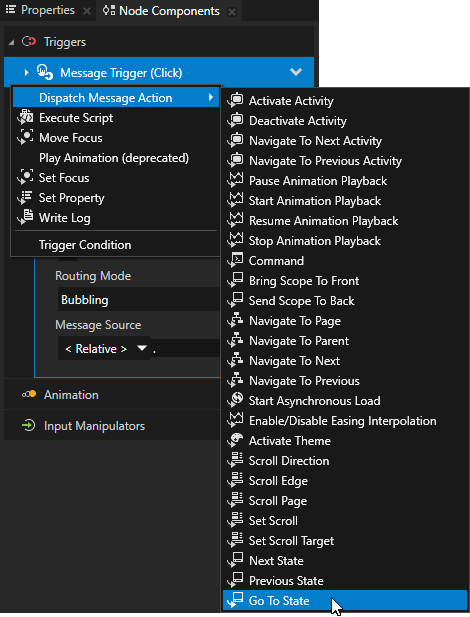Click Navigate To Page icon
The width and height of the screenshot is (470, 617).
[236, 320]
